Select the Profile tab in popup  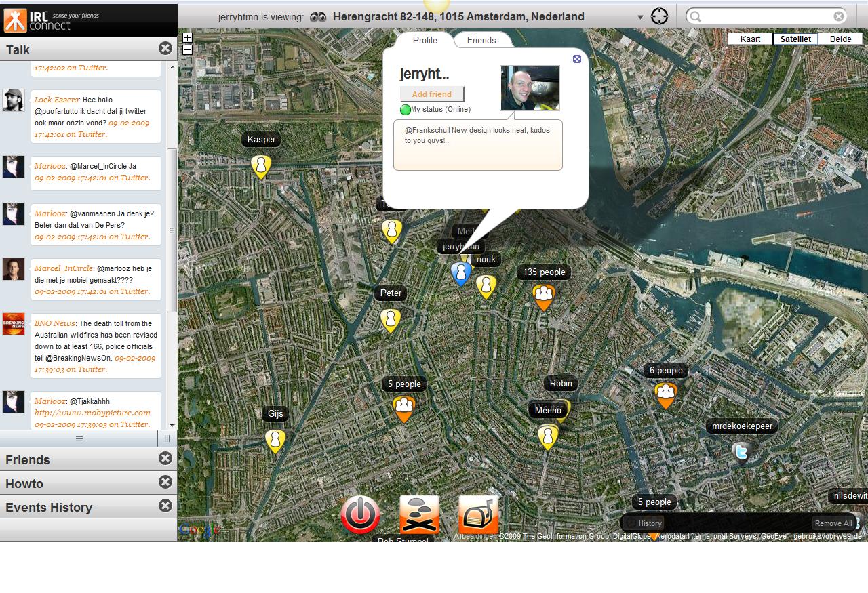point(425,40)
